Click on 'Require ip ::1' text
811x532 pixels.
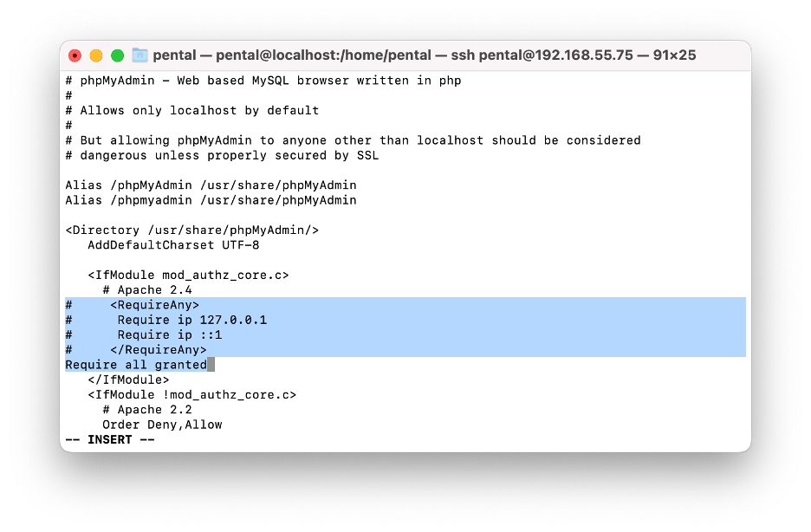[x=170, y=335]
